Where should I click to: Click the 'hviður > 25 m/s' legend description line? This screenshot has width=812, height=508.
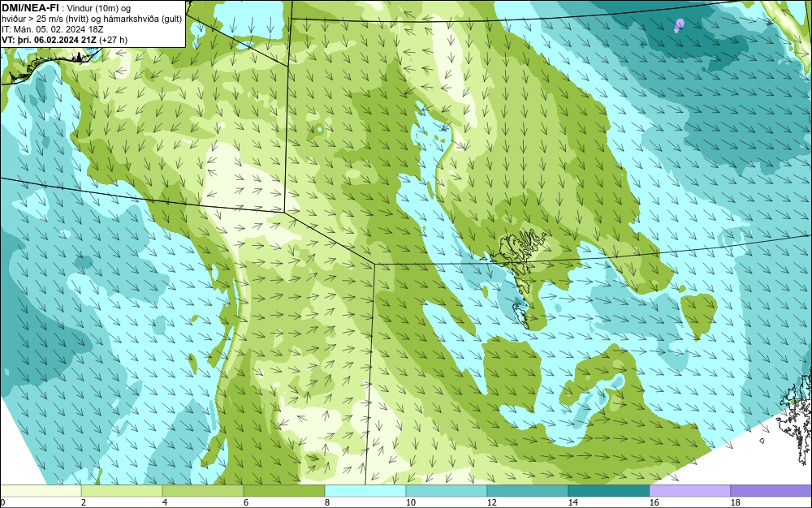[92, 19]
